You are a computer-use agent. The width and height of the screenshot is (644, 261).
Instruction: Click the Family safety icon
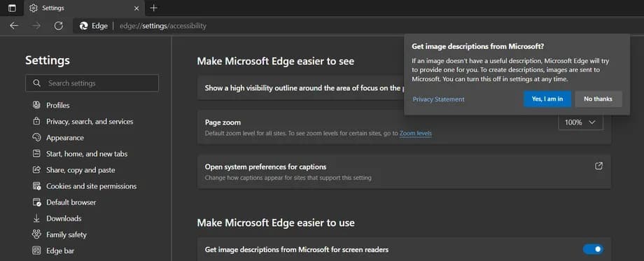point(36,234)
